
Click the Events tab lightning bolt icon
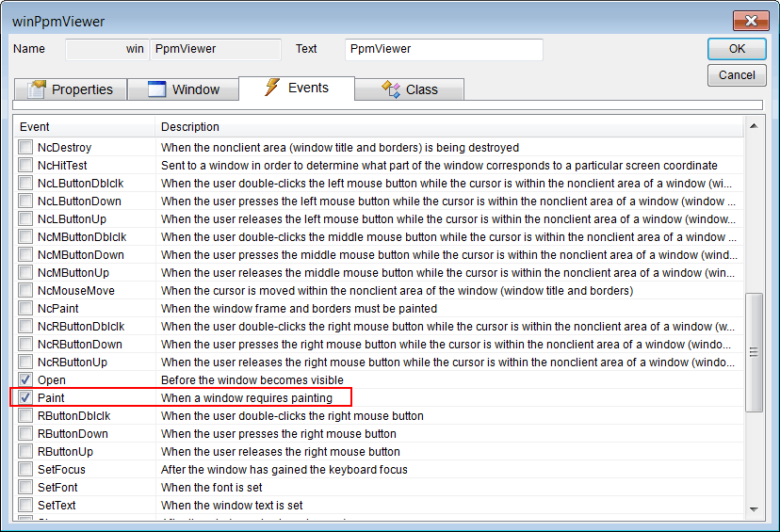pyautogui.click(x=272, y=87)
